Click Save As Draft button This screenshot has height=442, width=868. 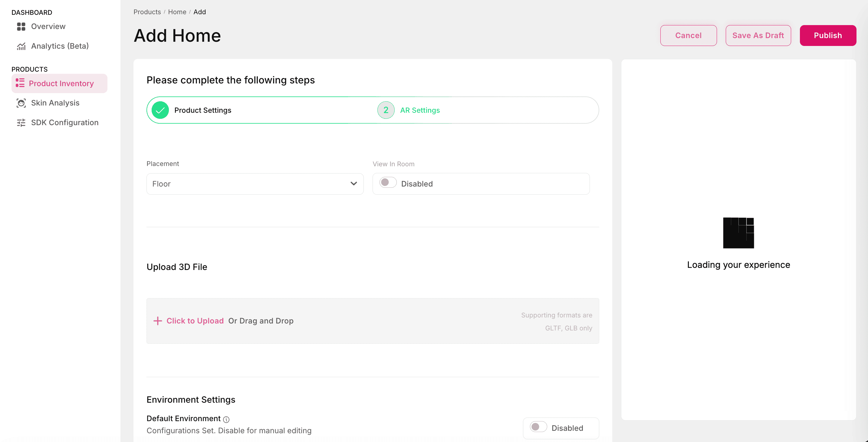click(x=758, y=35)
